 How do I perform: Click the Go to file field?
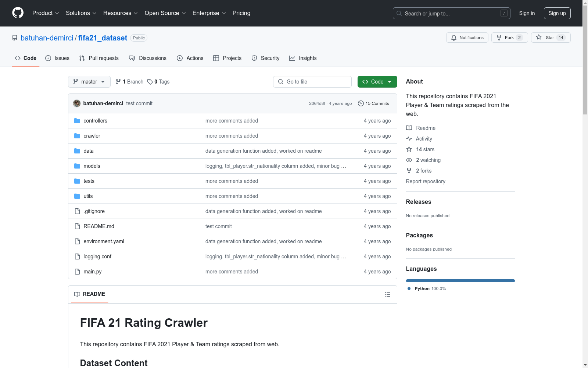click(312, 82)
